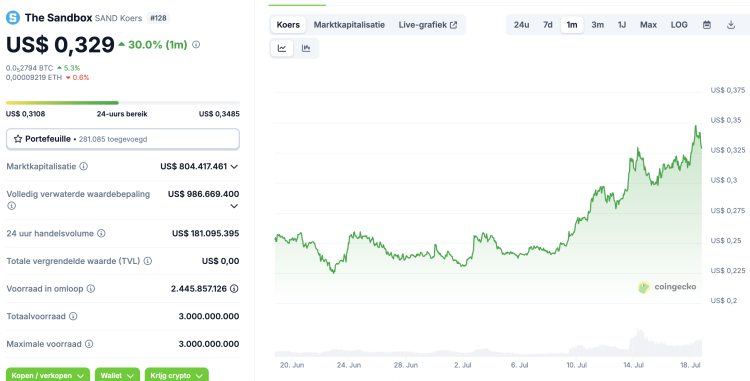Show info icon next to Voorraad in omloop label
This screenshot has width=750, height=381.
[x=91, y=289]
